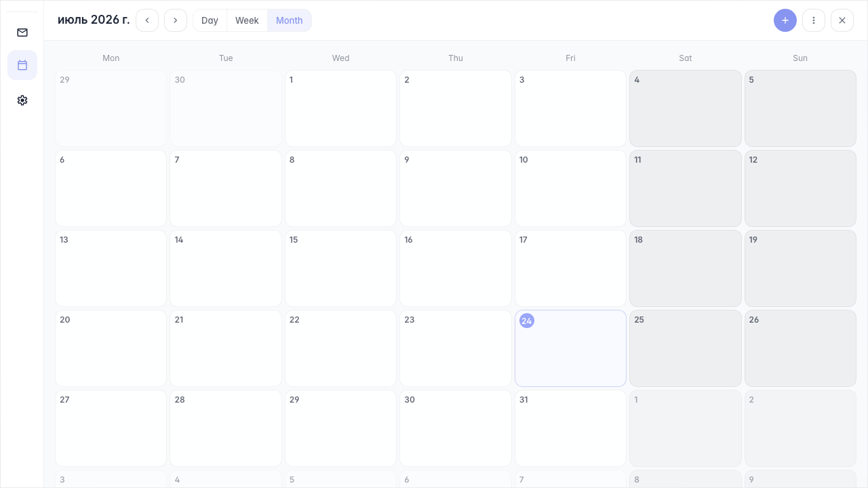Select Tuesday July 7 cell
Viewport: 868px width, 488px height.
[x=226, y=188]
